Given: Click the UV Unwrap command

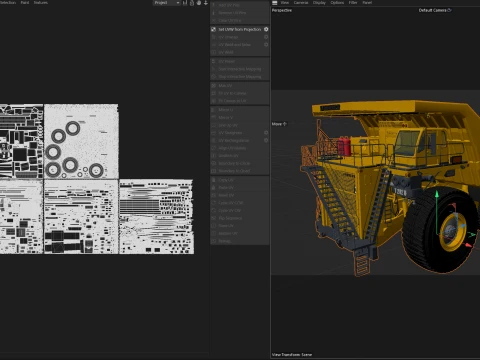Looking at the screenshot, I should coord(240,37).
